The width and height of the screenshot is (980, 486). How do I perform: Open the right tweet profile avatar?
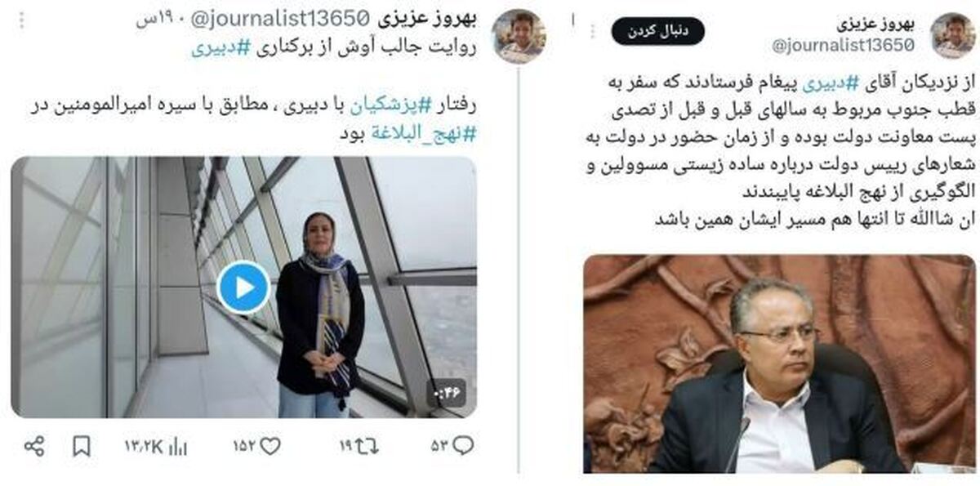pos(952,35)
